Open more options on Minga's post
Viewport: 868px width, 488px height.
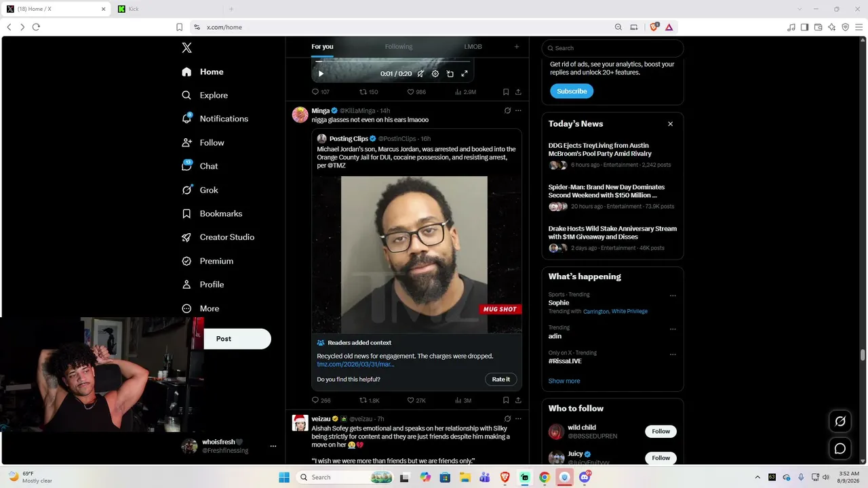518,110
